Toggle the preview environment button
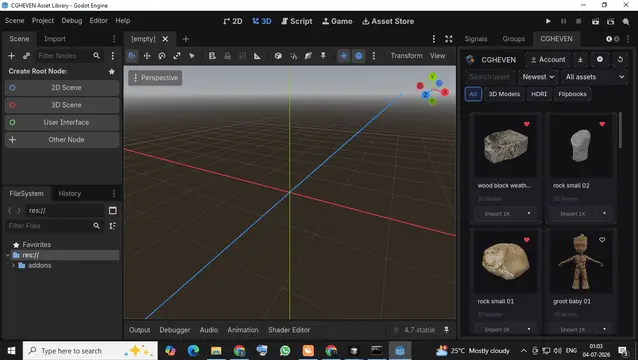 coord(359,56)
